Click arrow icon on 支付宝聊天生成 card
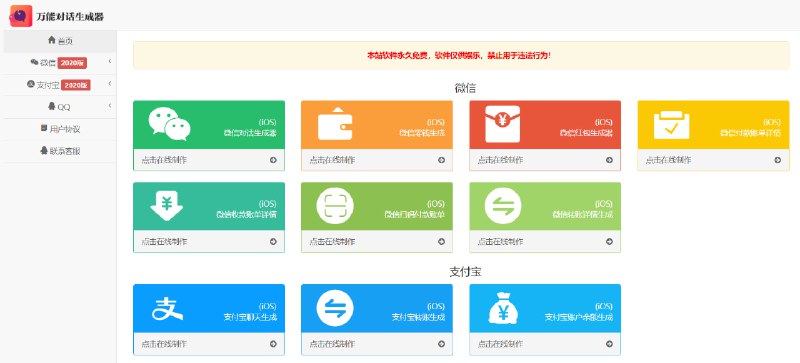The width and height of the screenshot is (800, 363). coord(273,344)
